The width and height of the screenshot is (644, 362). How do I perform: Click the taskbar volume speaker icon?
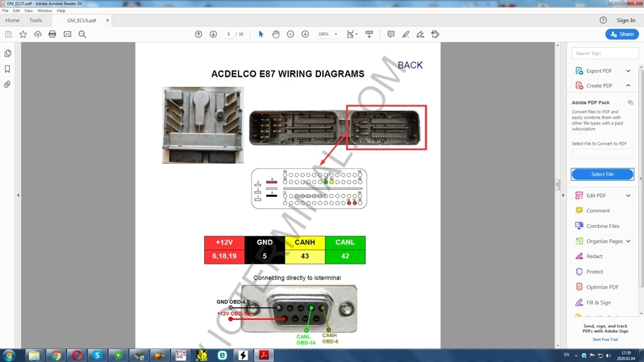(x=608, y=356)
